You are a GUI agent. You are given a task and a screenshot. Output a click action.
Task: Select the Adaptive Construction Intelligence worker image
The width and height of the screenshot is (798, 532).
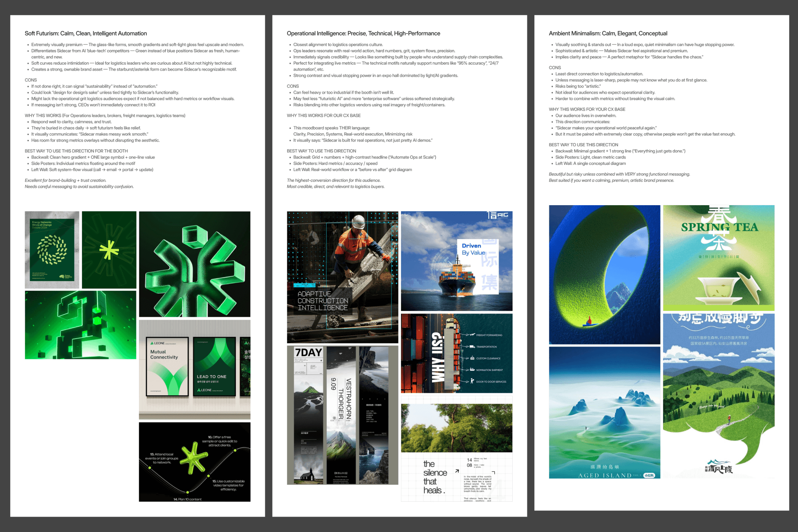pos(342,277)
